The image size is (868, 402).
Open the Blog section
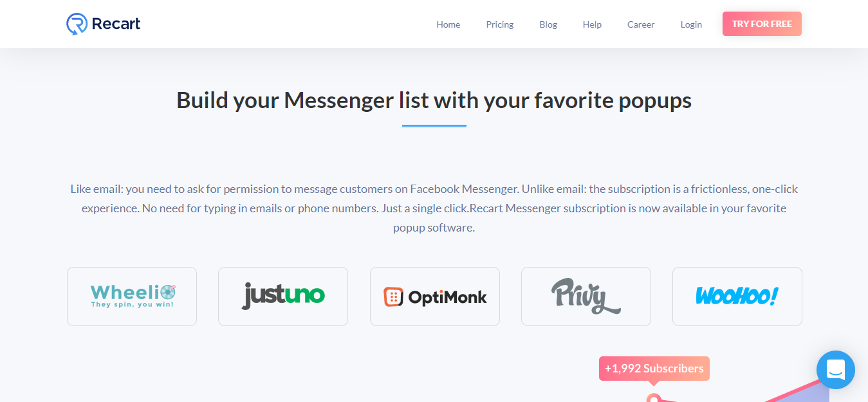(548, 24)
